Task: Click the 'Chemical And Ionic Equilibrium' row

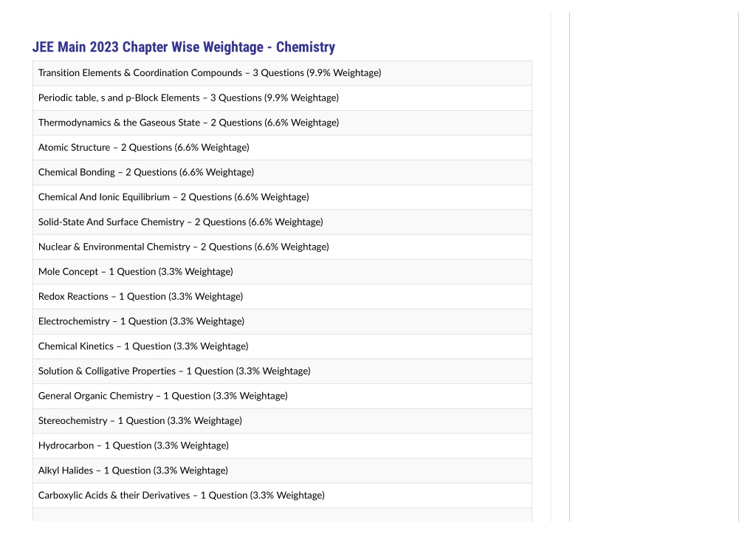Action: tap(282, 197)
